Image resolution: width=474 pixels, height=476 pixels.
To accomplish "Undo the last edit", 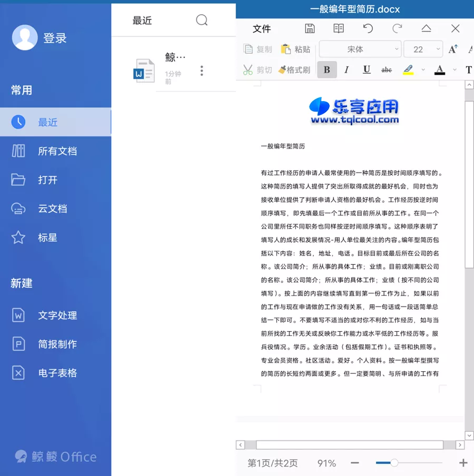I will 368,28.
